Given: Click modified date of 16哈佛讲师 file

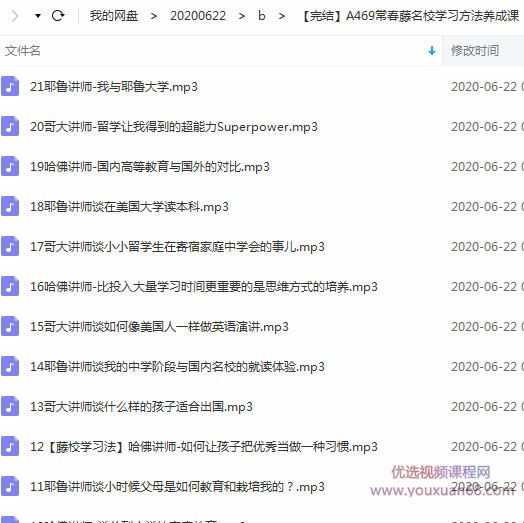Looking at the screenshot, I should click(487, 287).
